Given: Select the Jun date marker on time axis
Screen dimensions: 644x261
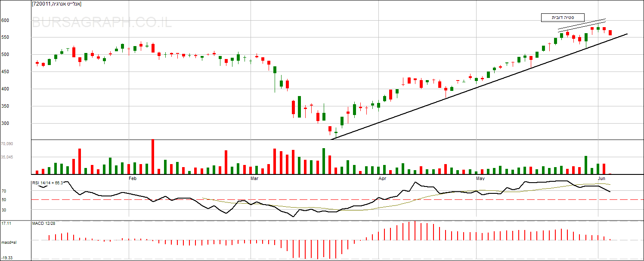Looking at the screenshot, I should click(x=601, y=178).
